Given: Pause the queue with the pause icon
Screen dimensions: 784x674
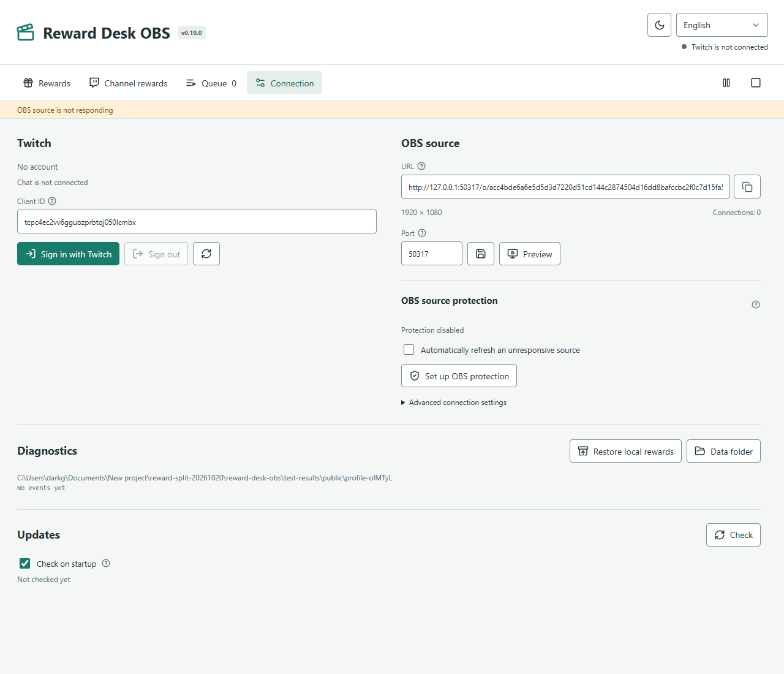Looking at the screenshot, I should tap(726, 83).
